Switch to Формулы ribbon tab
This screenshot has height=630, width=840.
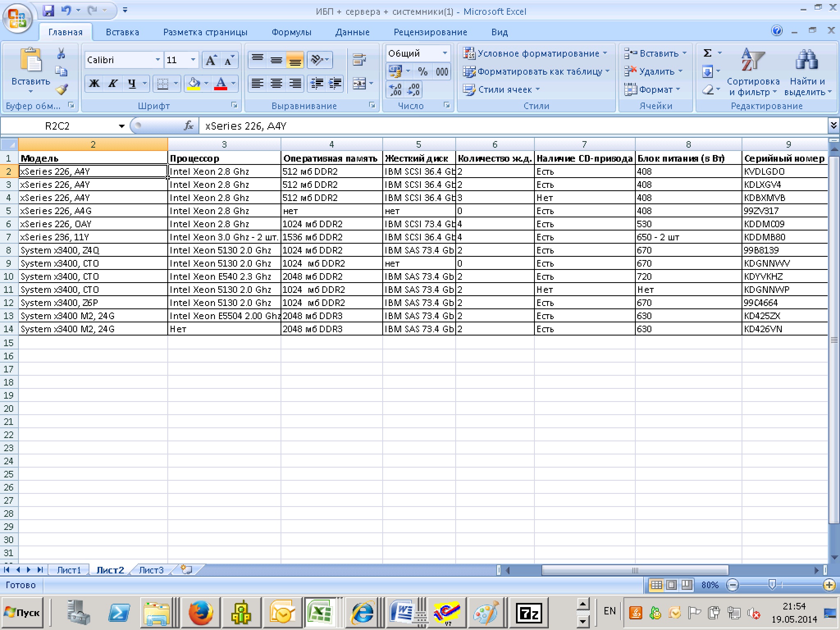(x=291, y=32)
